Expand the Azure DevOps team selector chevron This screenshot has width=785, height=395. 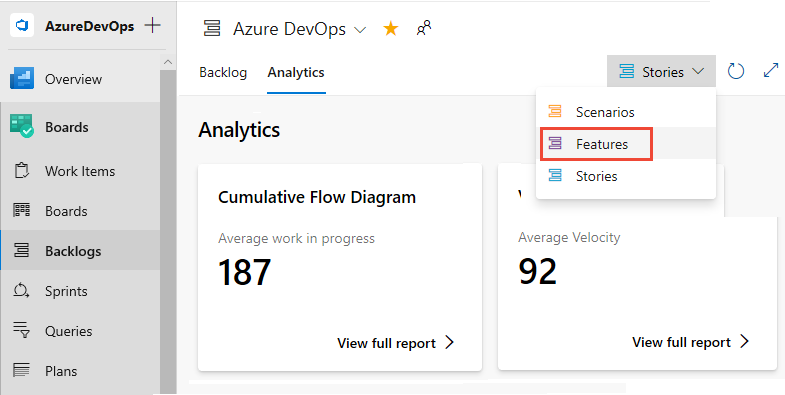tap(359, 30)
